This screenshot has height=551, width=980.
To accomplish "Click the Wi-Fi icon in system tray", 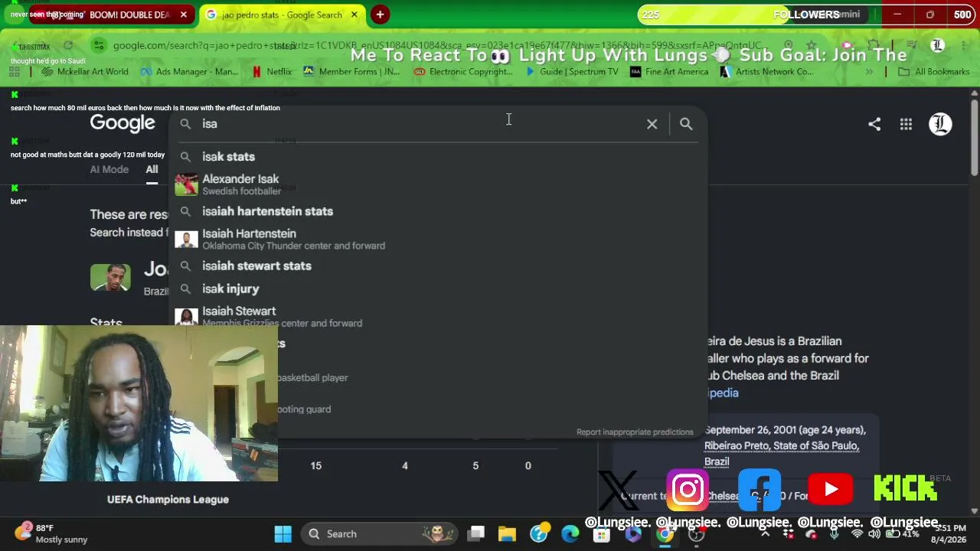I will [857, 534].
